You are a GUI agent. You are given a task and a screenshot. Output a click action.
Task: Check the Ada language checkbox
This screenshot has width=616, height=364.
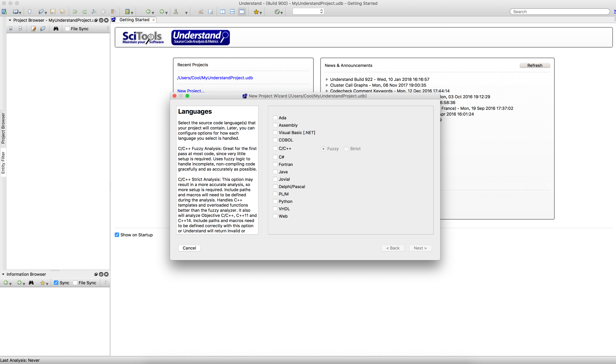275,118
